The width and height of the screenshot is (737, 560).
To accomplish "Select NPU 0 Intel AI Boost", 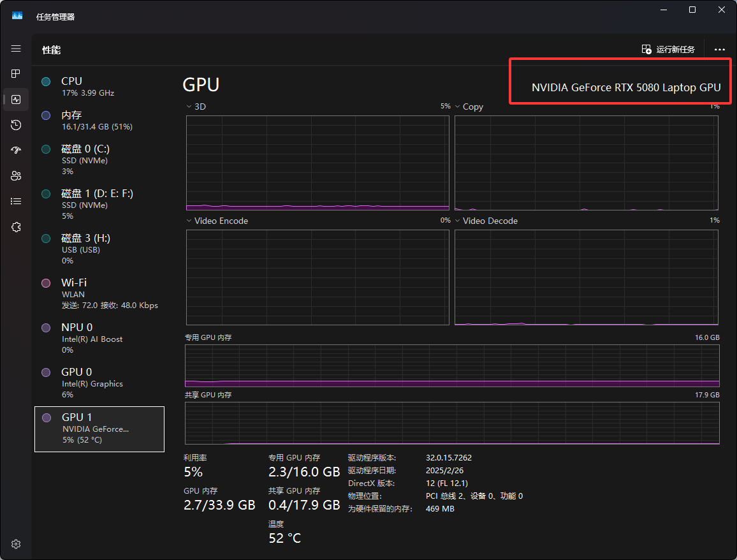I will [x=99, y=338].
